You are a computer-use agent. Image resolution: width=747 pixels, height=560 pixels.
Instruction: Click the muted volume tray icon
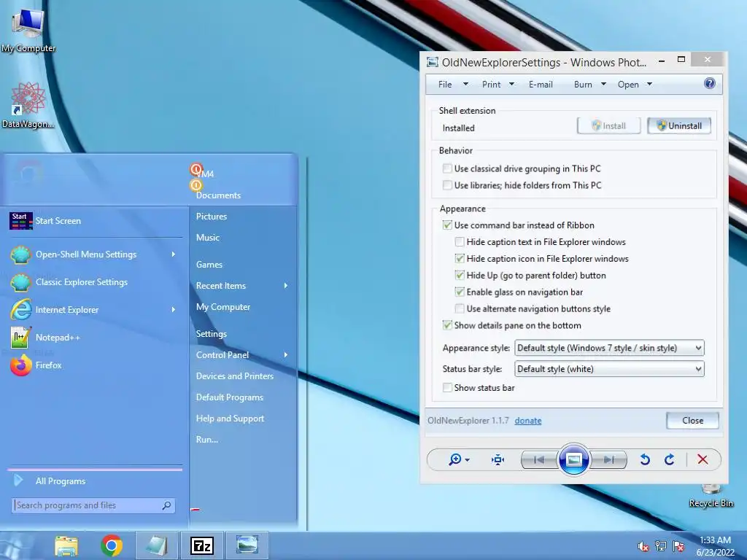pos(643,547)
